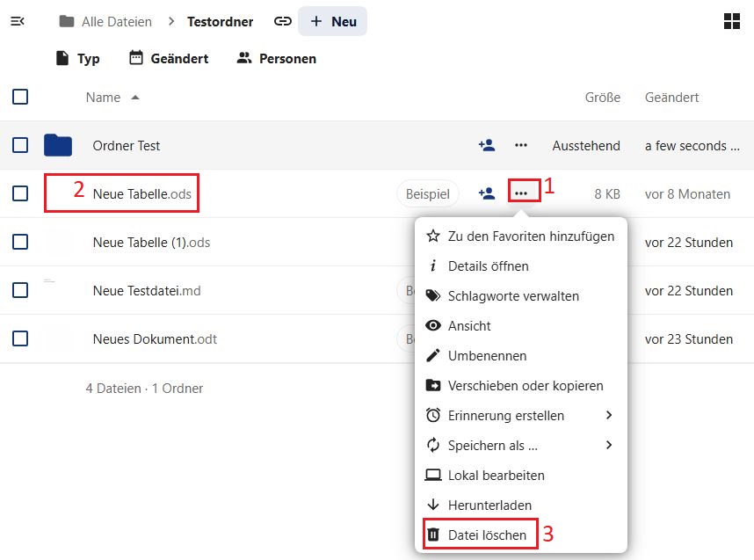This screenshot has height=560, width=754.
Task: Switch to grid view layout
Action: (731, 21)
